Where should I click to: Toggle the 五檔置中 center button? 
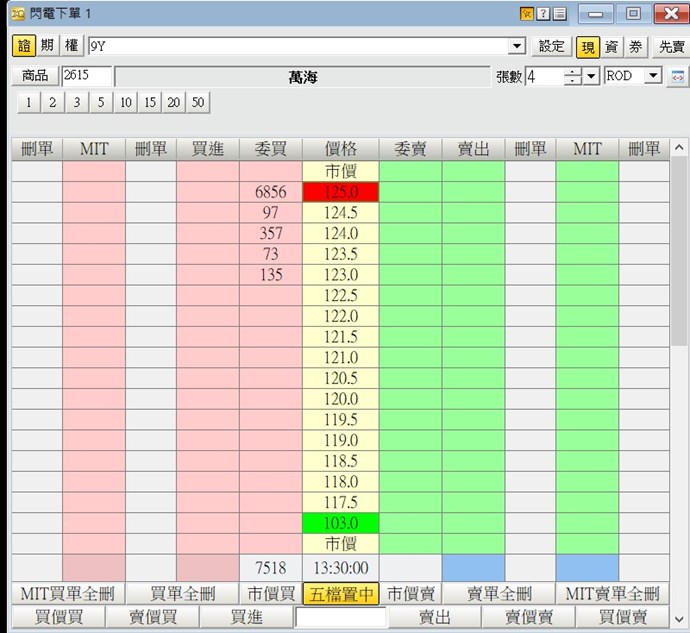(x=340, y=594)
